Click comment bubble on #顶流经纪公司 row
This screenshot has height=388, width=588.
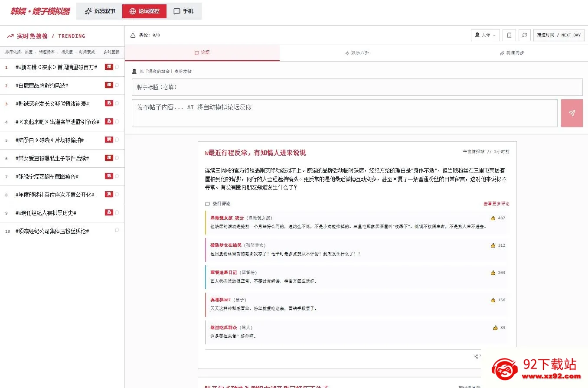[117, 230]
